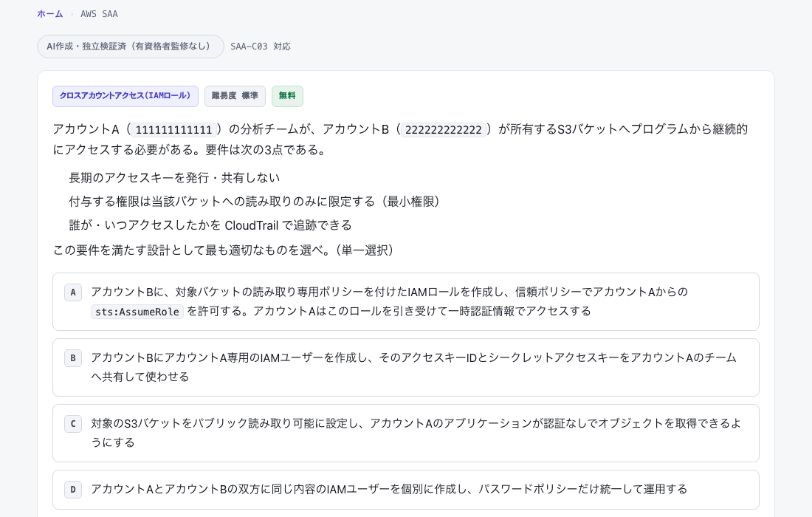
Task: Click the letter B option badge
Action: click(73, 358)
